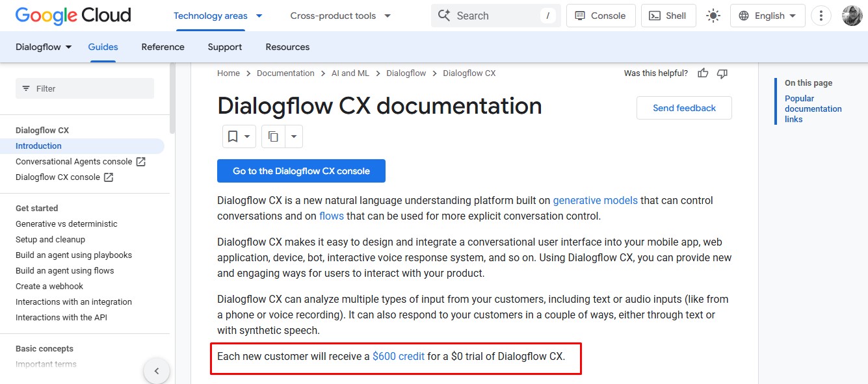Click the Dialogflow CX breadcrumb
The width and height of the screenshot is (868, 384).
point(469,73)
